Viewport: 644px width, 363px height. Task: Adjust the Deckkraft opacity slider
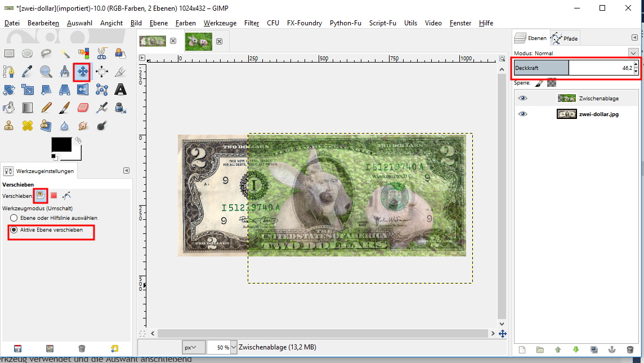point(574,68)
